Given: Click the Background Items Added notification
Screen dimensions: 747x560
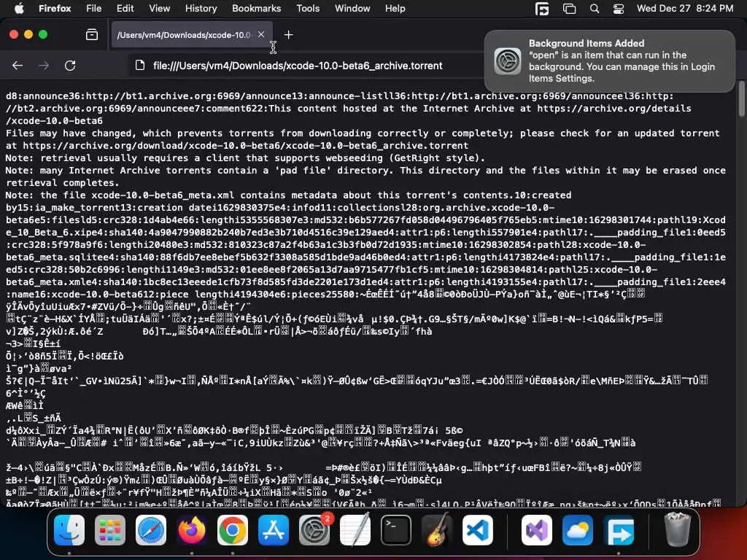Looking at the screenshot, I should coord(610,61).
